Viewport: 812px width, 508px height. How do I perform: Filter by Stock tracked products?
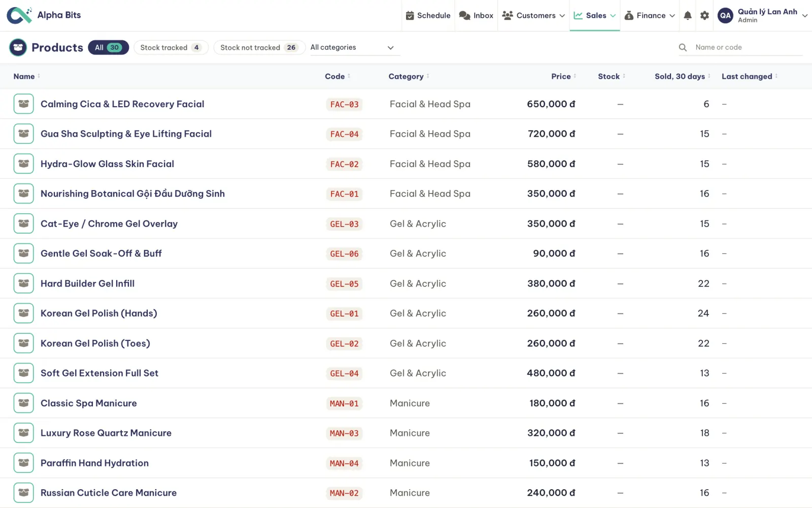pyautogui.click(x=171, y=47)
